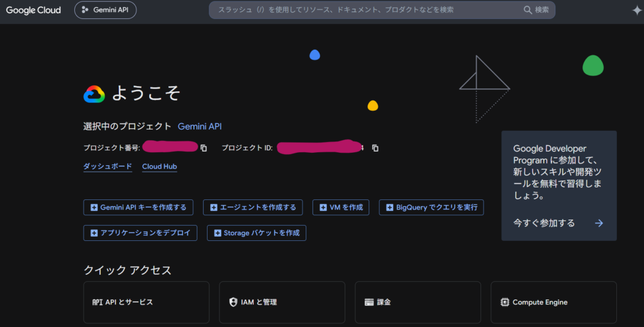Image resolution: width=644 pixels, height=327 pixels.
Task: Click the クイック アクセス heading
Action: click(x=128, y=270)
